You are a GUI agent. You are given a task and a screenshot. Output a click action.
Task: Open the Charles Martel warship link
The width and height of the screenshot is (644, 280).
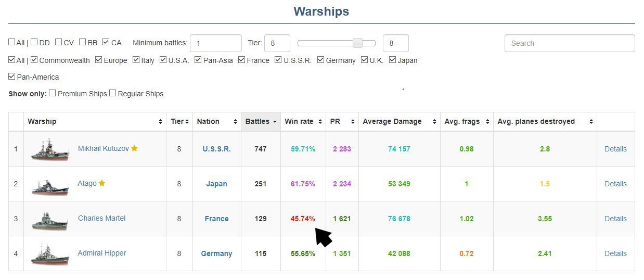[x=101, y=218]
